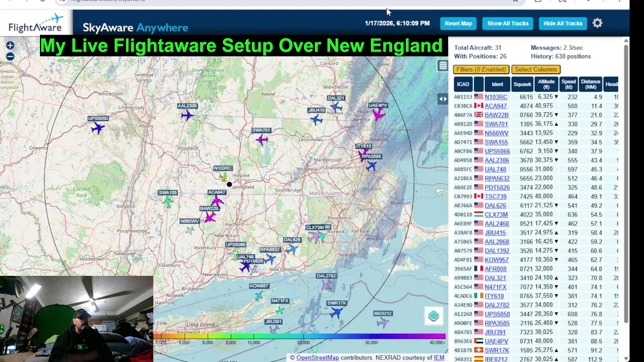
Task: Click the grid overlay icon on the map
Action: (443, 66)
